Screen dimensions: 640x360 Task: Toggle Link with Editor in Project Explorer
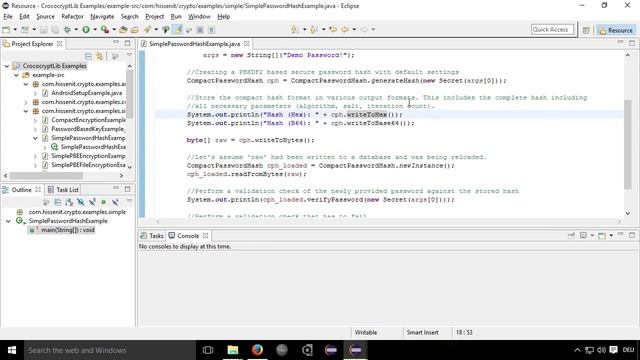coord(100,56)
